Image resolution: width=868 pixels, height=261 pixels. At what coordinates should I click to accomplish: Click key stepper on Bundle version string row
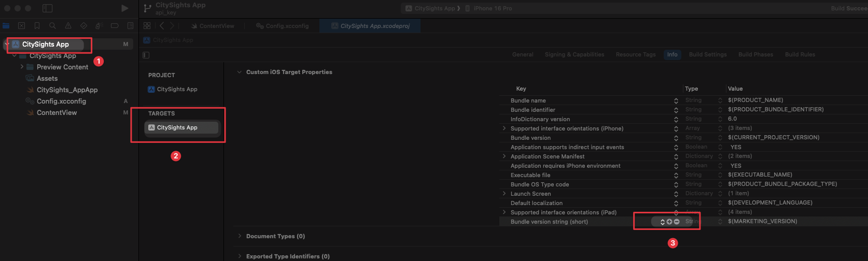pos(662,222)
